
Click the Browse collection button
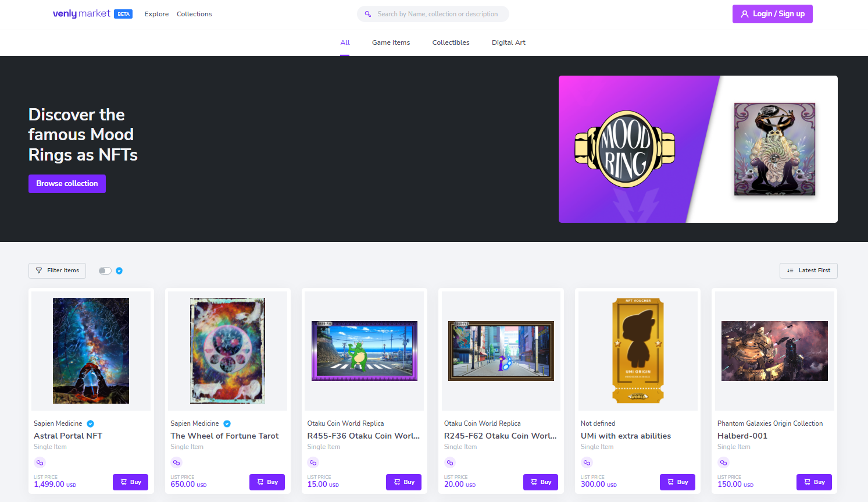pos(67,184)
